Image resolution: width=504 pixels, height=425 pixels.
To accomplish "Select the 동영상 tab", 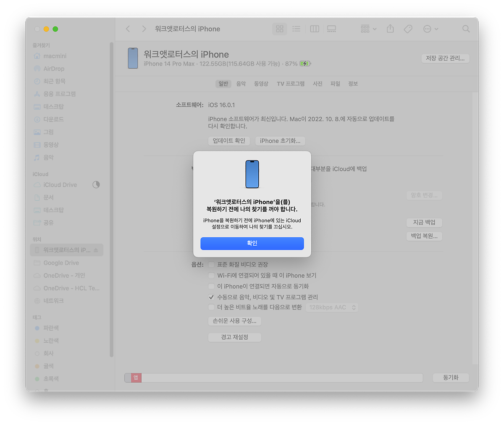I will click(x=261, y=84).
